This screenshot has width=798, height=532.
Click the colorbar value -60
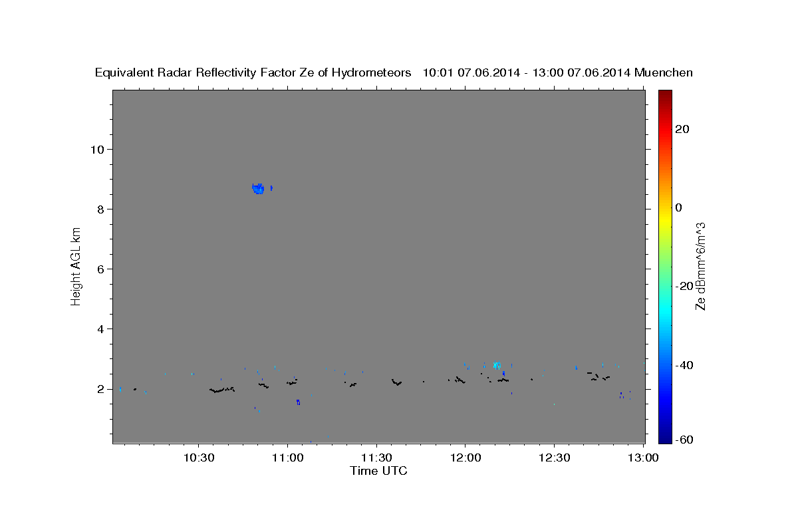click(x=684, y=440)
